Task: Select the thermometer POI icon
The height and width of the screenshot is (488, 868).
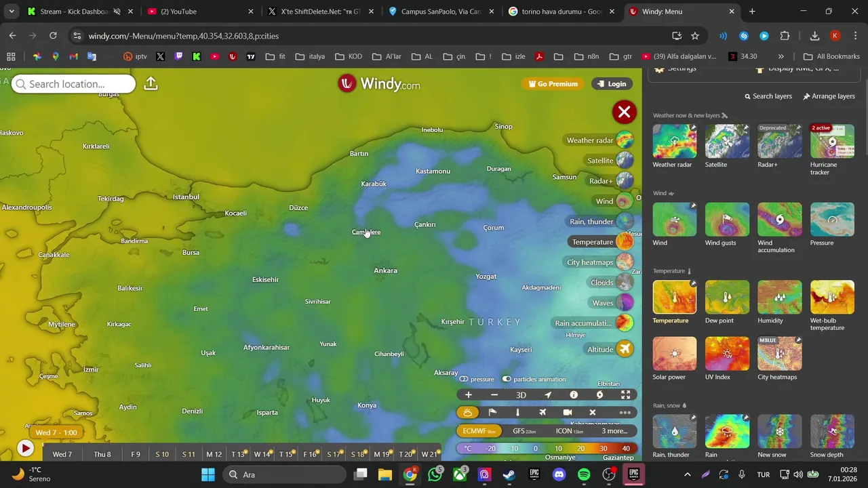Action: [517, 412]
